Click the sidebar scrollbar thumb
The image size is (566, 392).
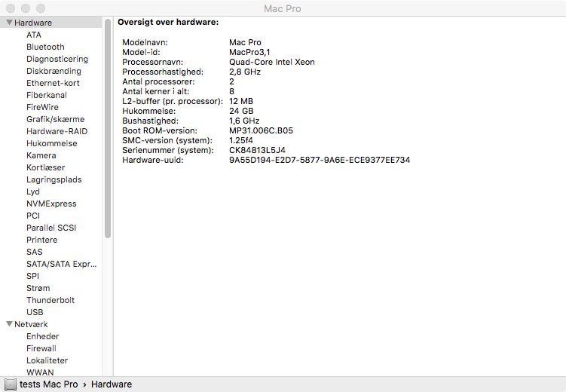(x=108, y=128)
